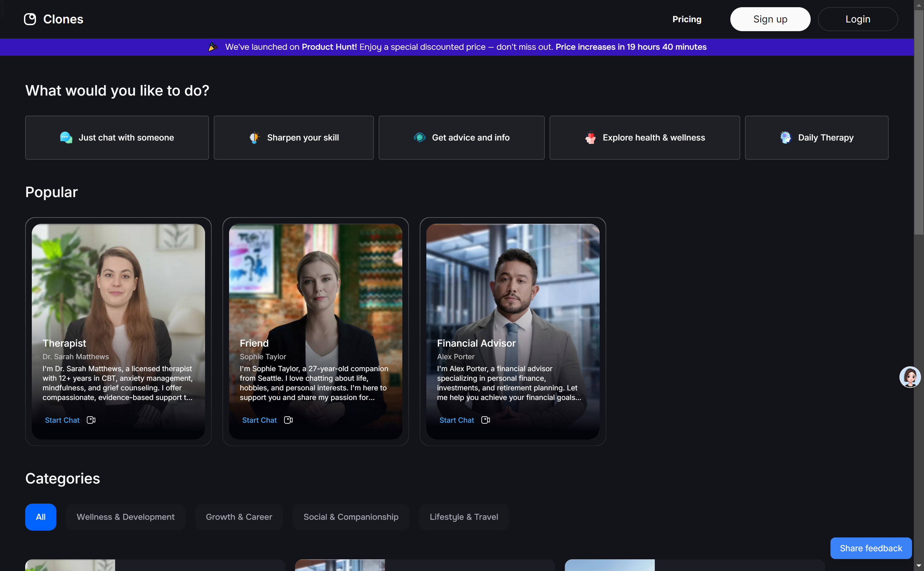Screen dimensions: 924x571
Task: Click the scrollbar up arrow
Action: 919,5
